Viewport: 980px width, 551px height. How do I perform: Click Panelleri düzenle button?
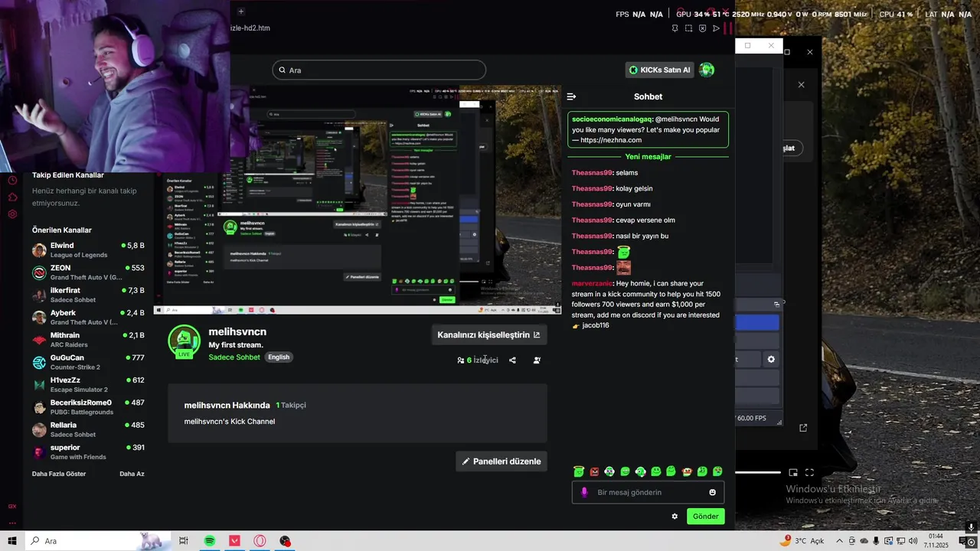point(501,461)
